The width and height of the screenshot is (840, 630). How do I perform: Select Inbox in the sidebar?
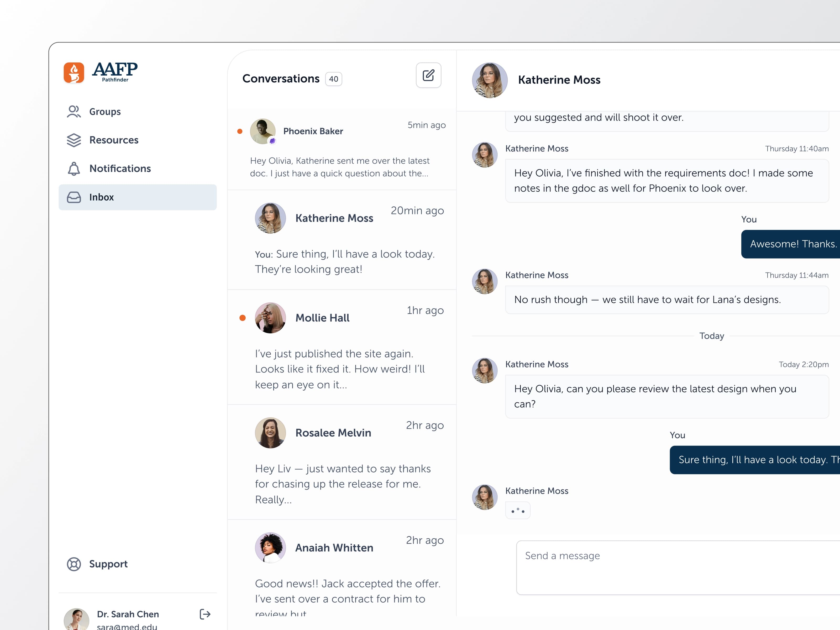(x=138, y=197)
